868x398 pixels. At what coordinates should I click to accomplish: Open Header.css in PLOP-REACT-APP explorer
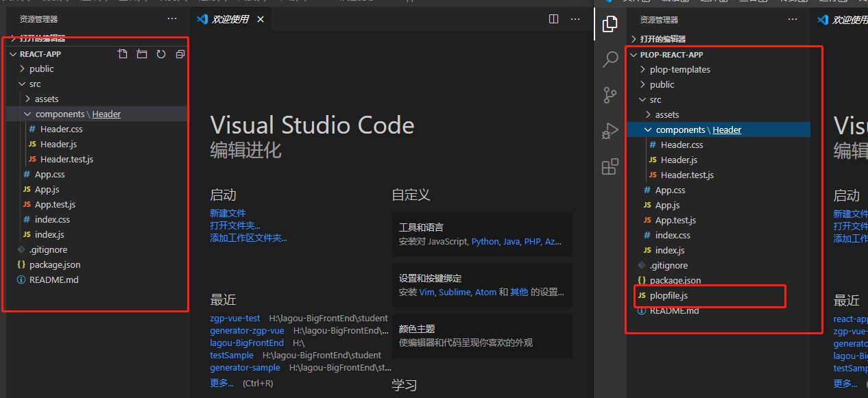pos(682,145)
